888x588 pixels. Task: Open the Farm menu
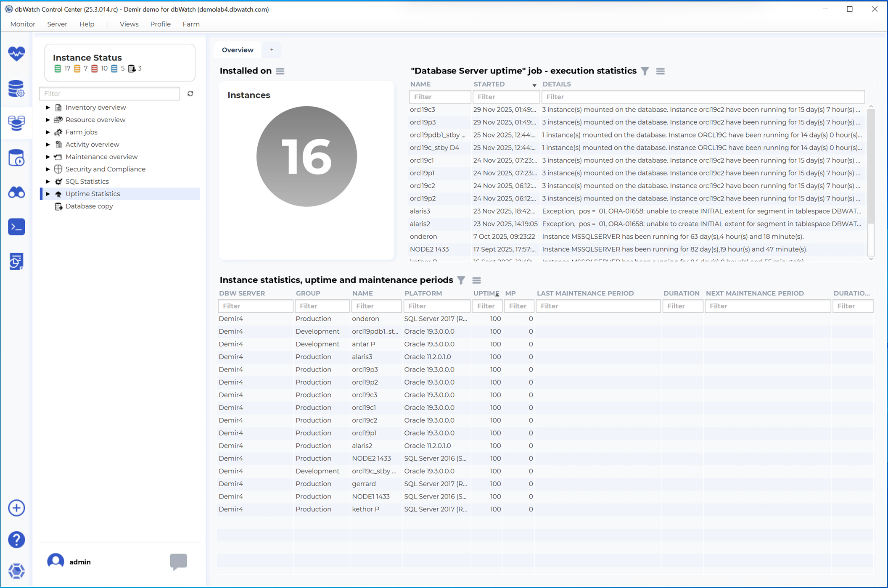(191, 24)
